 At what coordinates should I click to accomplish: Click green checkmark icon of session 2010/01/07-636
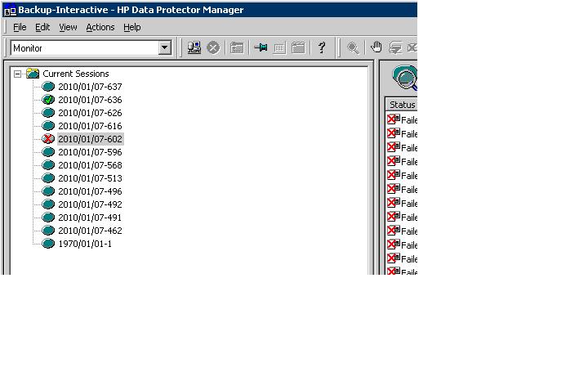pos(48,100)
